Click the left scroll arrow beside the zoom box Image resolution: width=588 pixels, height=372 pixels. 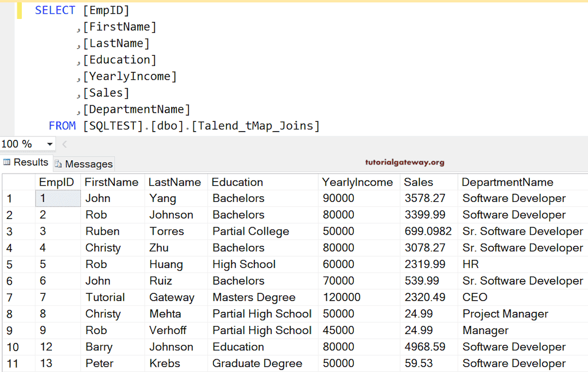tap(64, 144)
